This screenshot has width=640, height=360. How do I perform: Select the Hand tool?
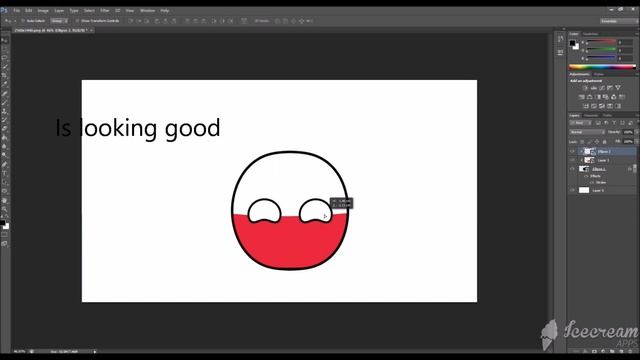click(x=4, y=200)
